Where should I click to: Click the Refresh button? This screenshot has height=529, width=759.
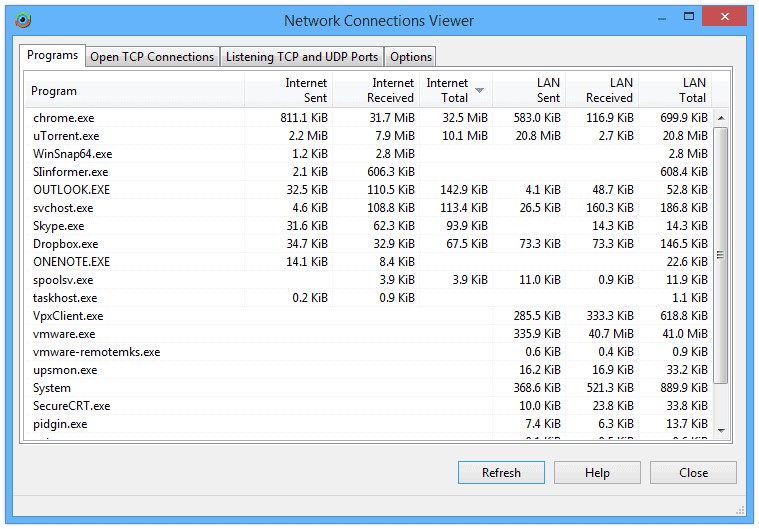tap(501, 473)
